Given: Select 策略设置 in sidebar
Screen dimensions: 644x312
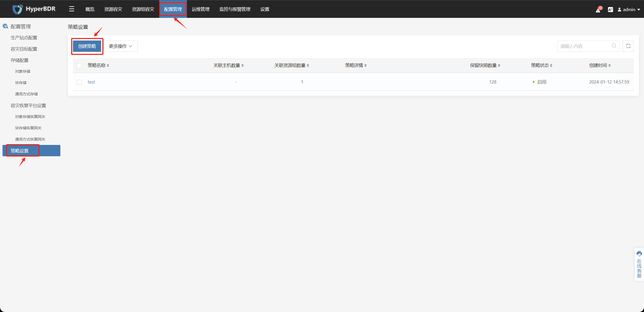Looking at the screenshot, I should click(31, 151).
